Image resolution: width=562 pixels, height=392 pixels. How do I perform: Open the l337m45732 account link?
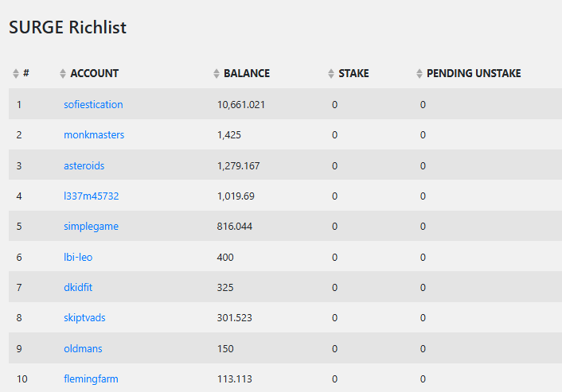point(91,196)
